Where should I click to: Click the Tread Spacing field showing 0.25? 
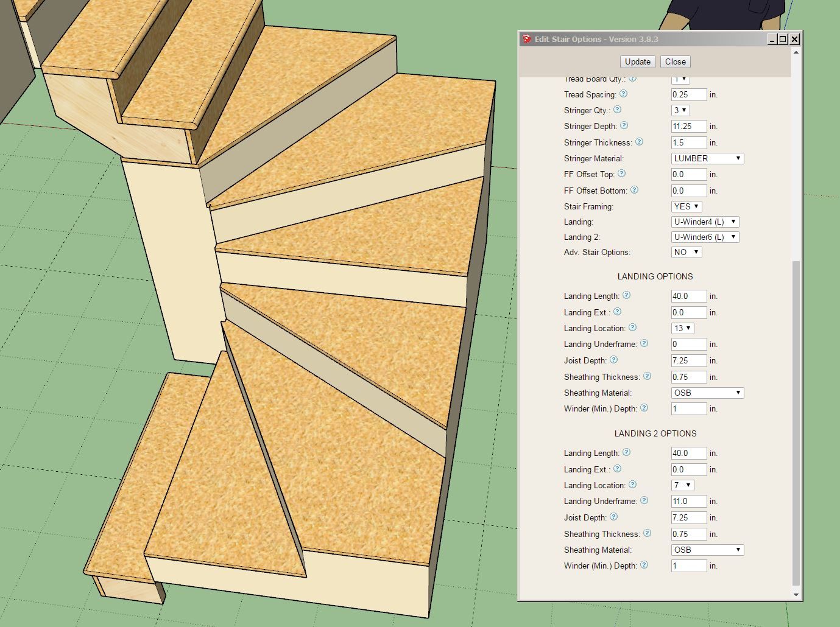pos(689,94)
